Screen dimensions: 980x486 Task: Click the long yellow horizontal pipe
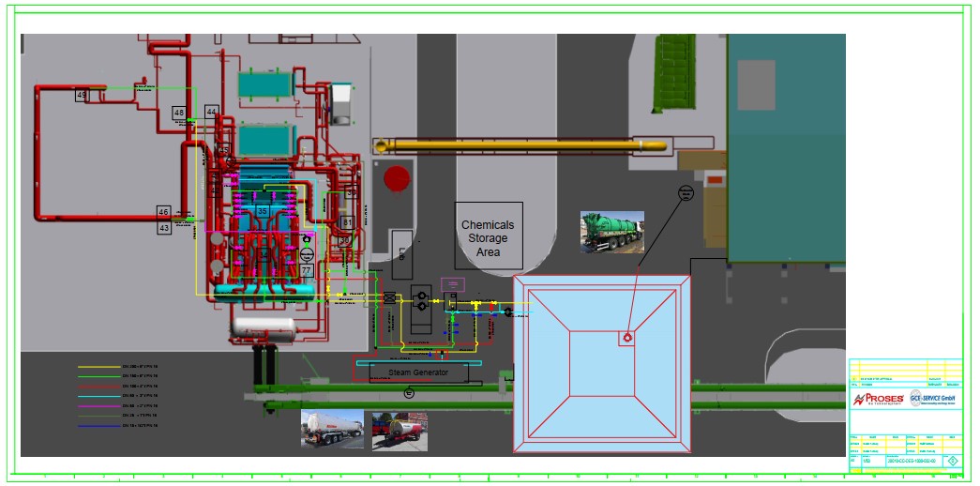[x=520, y=145]
